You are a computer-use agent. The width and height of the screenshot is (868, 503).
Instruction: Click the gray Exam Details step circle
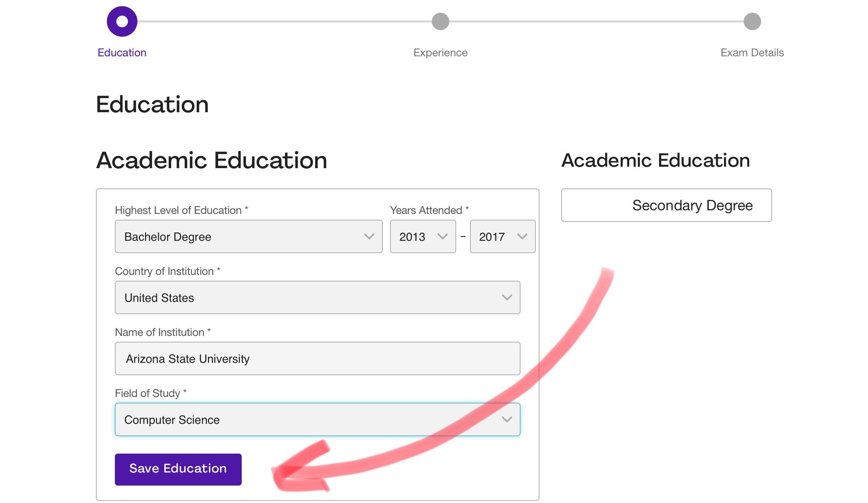752,21
